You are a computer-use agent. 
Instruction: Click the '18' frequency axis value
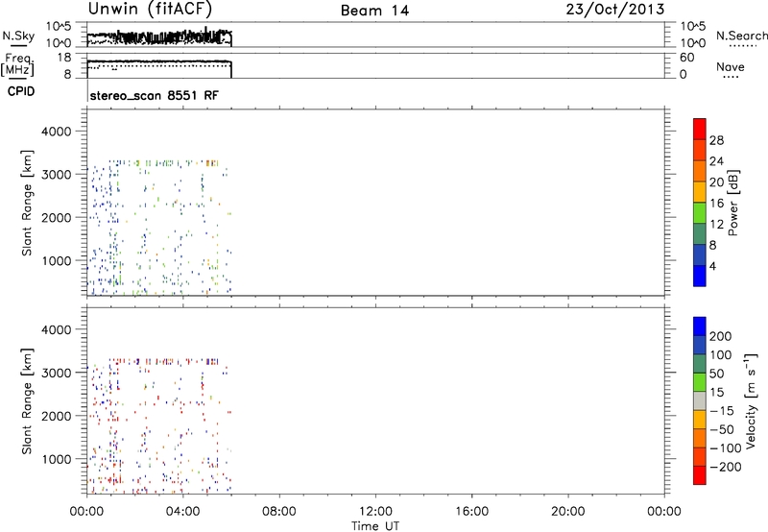pyautogui.click(x=63, y=58)
